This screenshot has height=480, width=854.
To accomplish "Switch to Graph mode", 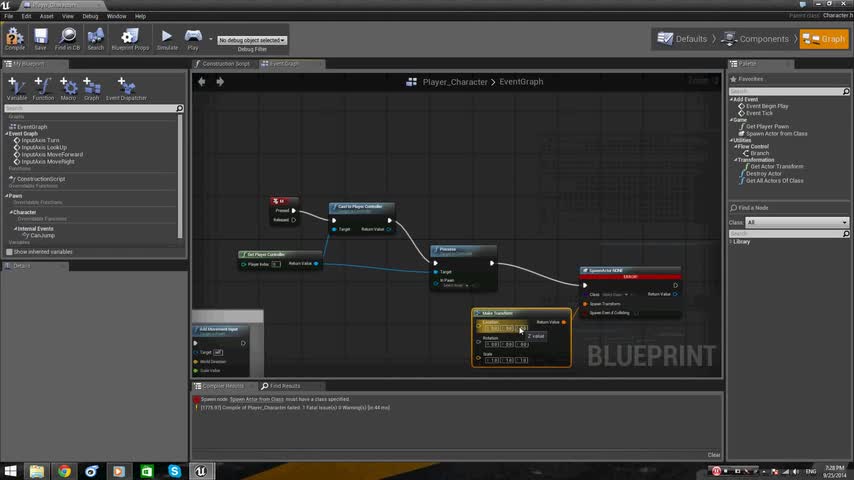I will coord(824,39).
